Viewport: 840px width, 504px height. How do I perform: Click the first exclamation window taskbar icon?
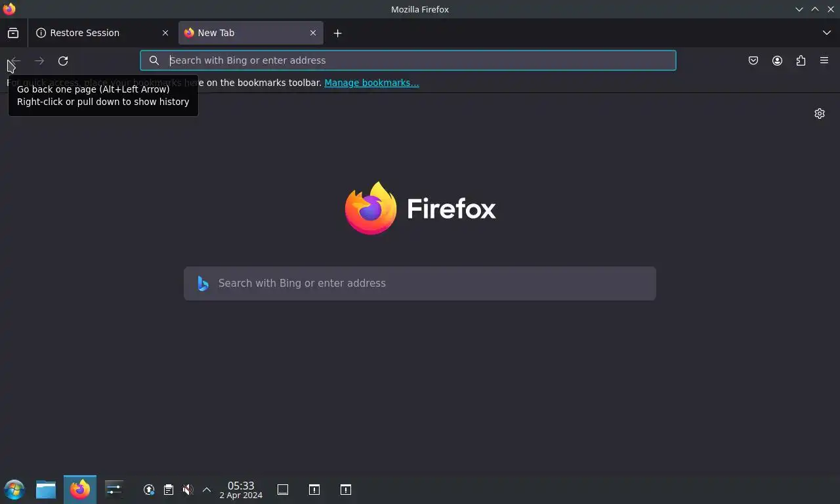point(314,490)
